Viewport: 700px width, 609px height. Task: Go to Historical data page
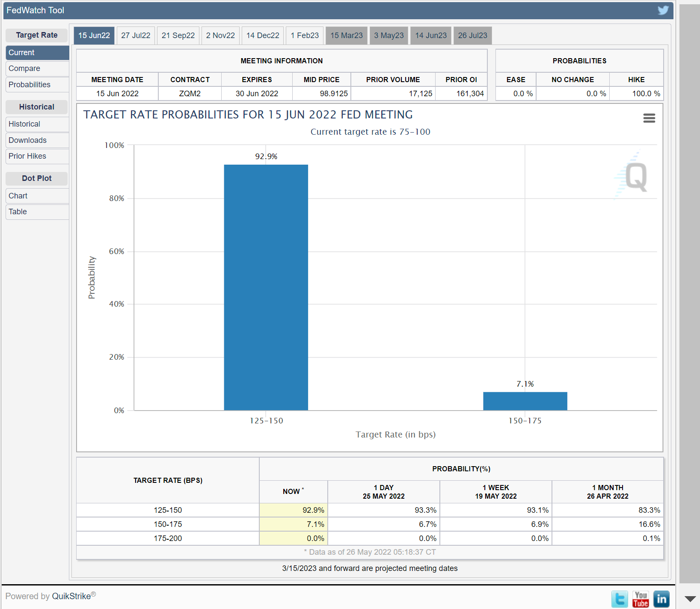point(24,124)
